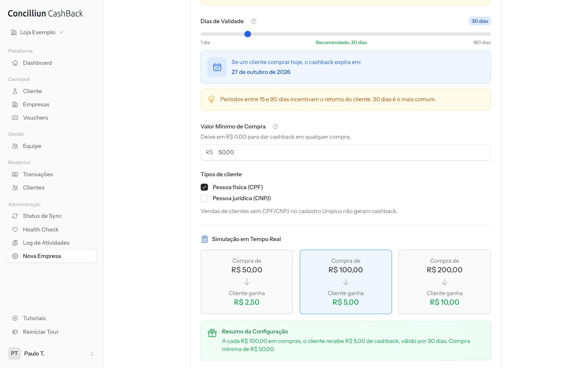Click the Empresas building icon
The width and height of the screenshot is (588, 368).
tap(15, 105)
